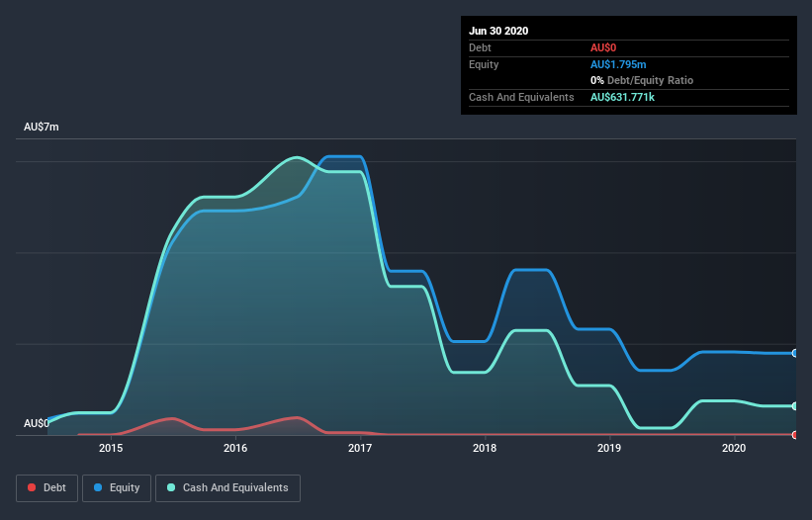
Task: Click the red AU$0 debt value
Action: (x=603, y=47)
